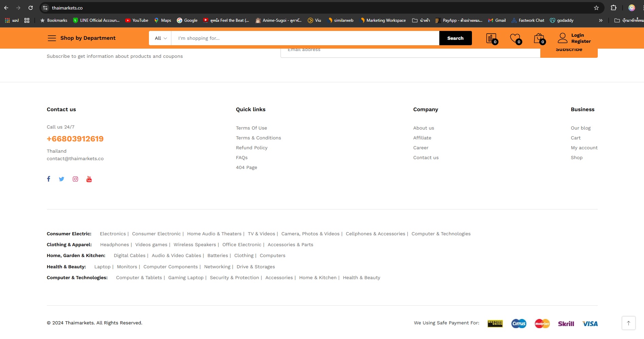644x339 pixels.
Task: Open the Refund Policy link
Action: click(252, 148)
